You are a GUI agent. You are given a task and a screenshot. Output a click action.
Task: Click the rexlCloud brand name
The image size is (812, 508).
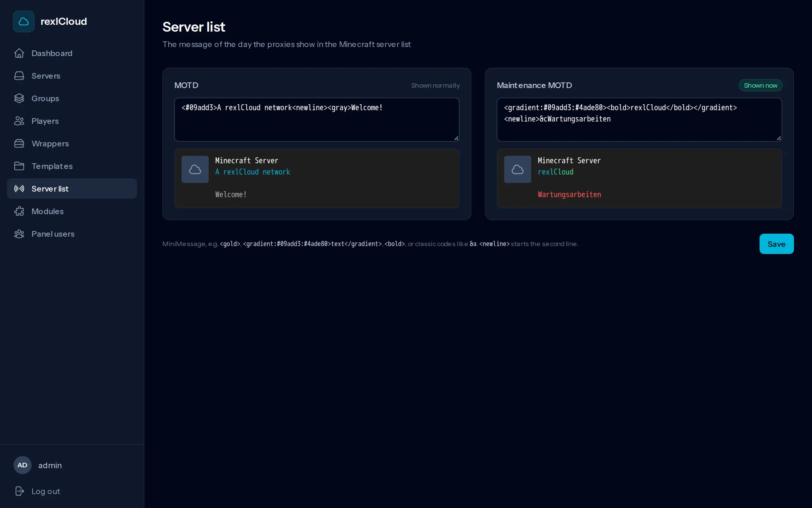click(x=64, y=21)
